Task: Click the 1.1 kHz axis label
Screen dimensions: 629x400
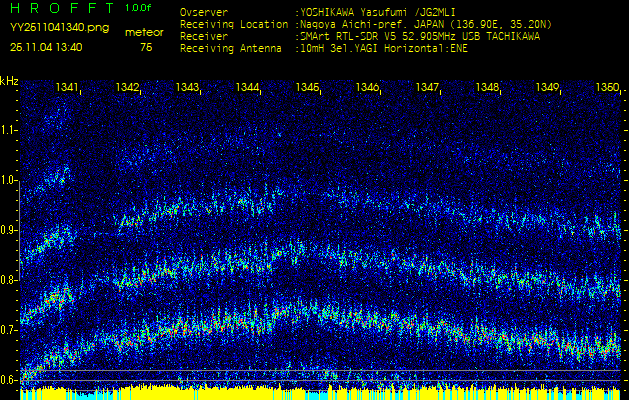Action: 9,129
